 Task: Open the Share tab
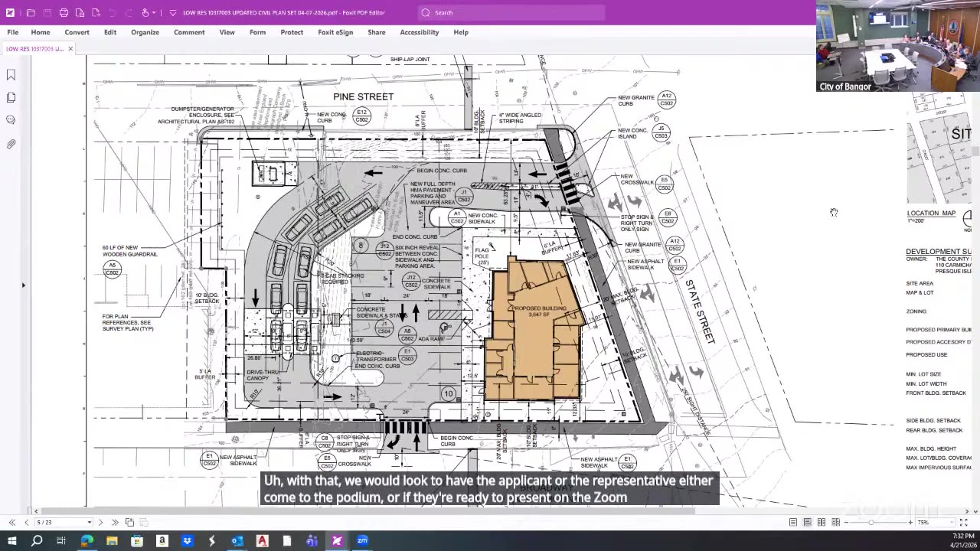(376, 32)
